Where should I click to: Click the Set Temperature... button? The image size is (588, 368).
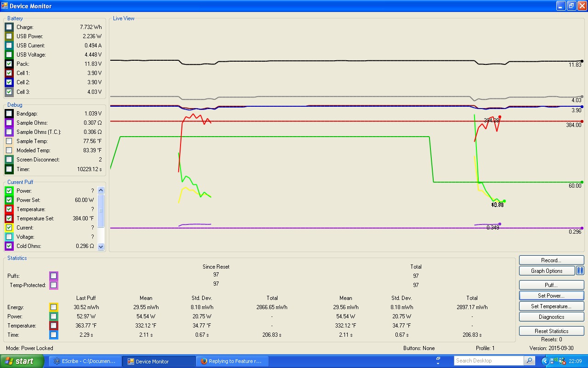pyautogui.click(x=551, y=306)
